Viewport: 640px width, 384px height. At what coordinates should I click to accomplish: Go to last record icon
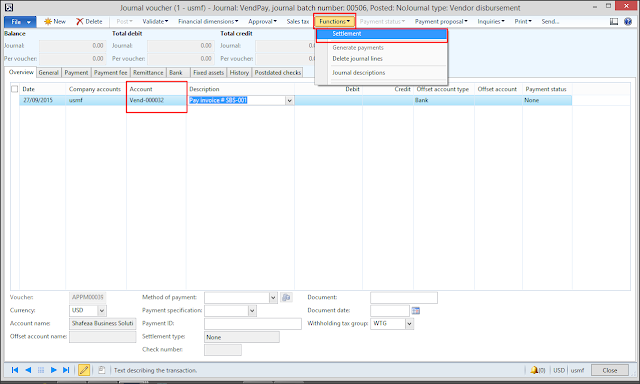[66, 370]
